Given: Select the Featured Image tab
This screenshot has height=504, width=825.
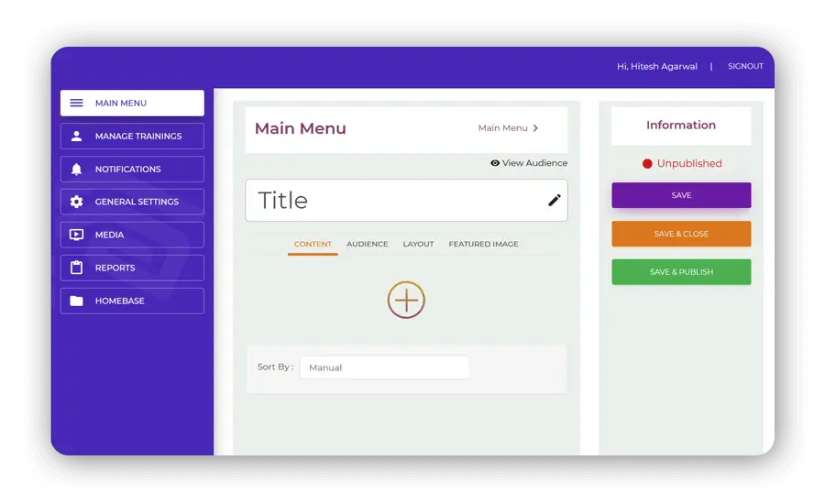Looking at the screenshot, I should (483, 245).
